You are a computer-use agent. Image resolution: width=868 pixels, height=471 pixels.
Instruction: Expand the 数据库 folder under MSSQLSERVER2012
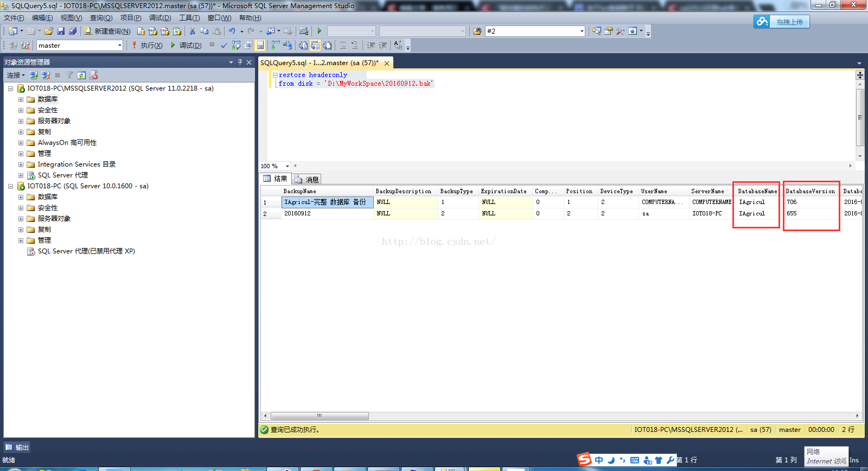click(x=21, y=99)
